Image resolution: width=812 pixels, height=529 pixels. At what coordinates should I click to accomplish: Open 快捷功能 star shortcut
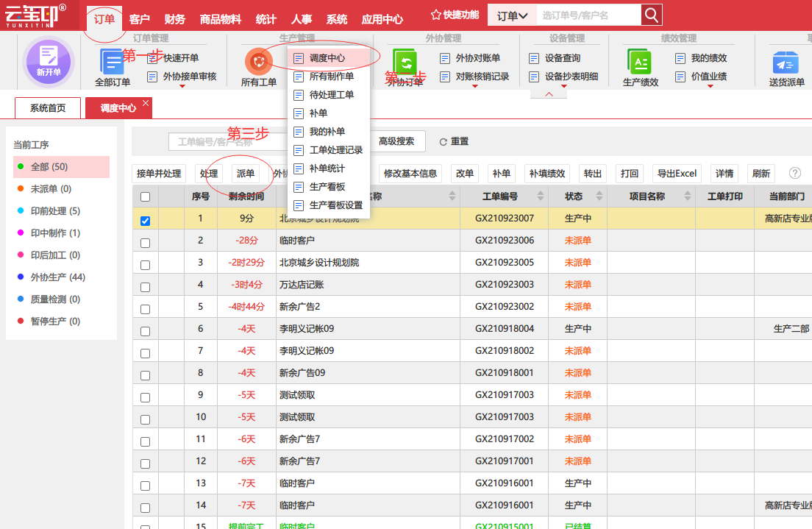point(455,15)
